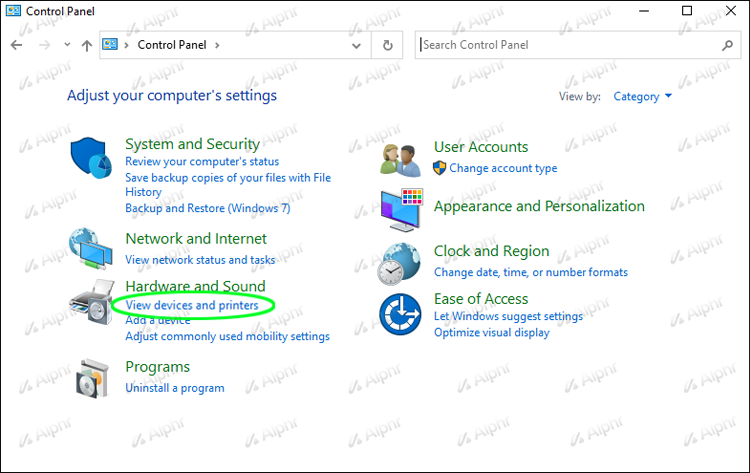The width and height of the screenshot is (750, 473).
Task: Open Backup and Restore (Windows 7)
Action: coord(207,208)
